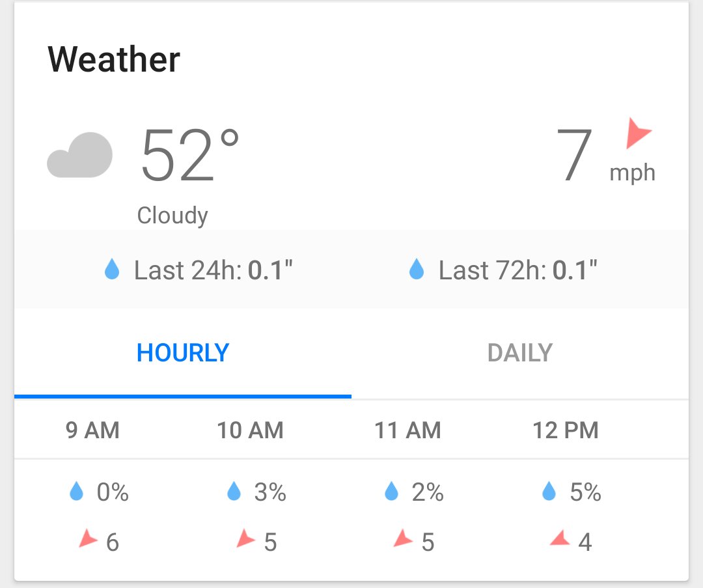Click the Weather card title
Image resolution: width=703 pixels, height=588 pixels.
pos(114,59)
